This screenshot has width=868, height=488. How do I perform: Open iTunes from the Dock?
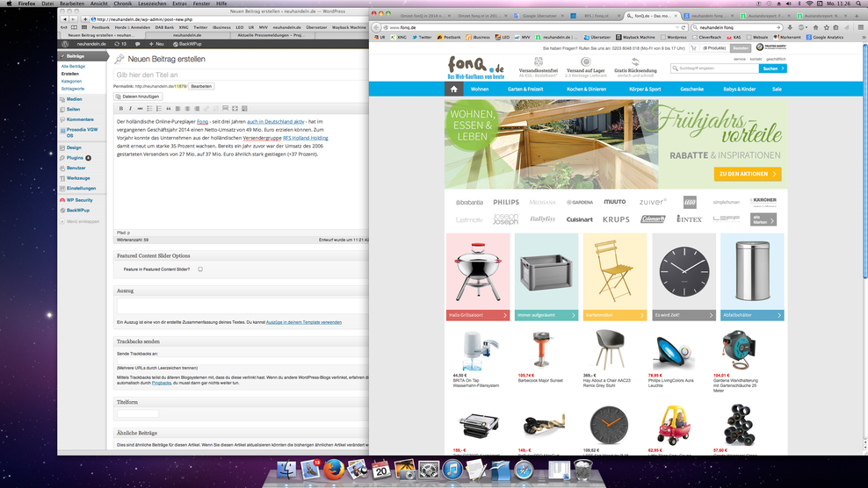(452, 470)
